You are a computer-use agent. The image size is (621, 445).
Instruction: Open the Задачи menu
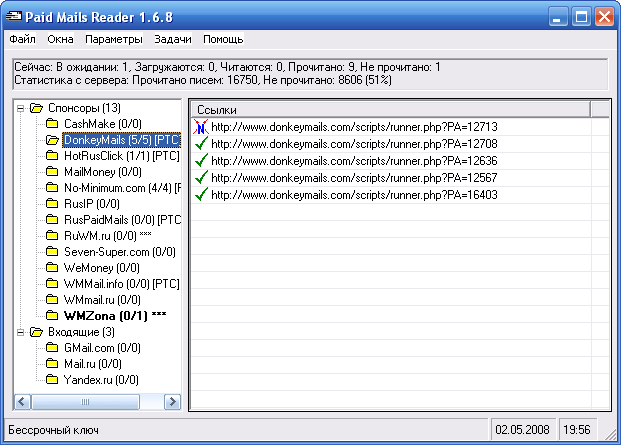coord(173,39)
